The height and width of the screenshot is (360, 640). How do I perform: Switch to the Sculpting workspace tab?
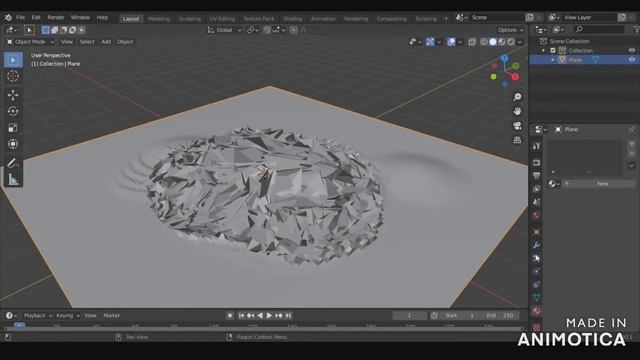(x=190, y=19)
